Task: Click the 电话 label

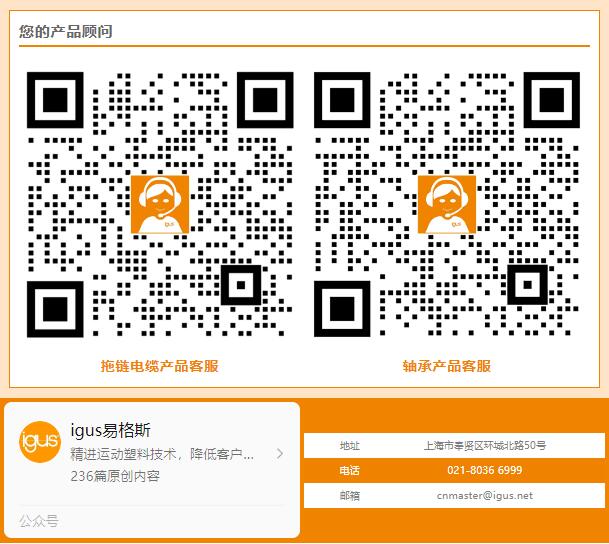Action: [x=350, y=470]
